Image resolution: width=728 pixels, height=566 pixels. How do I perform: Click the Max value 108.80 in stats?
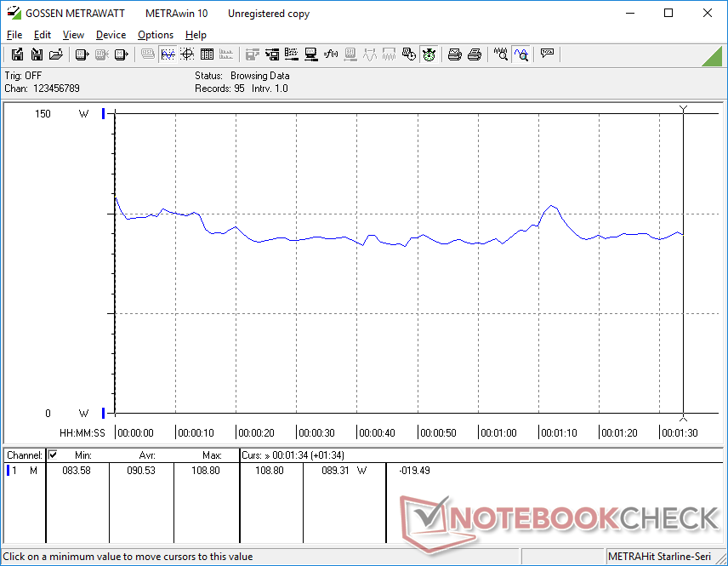[x=206, y=471]
